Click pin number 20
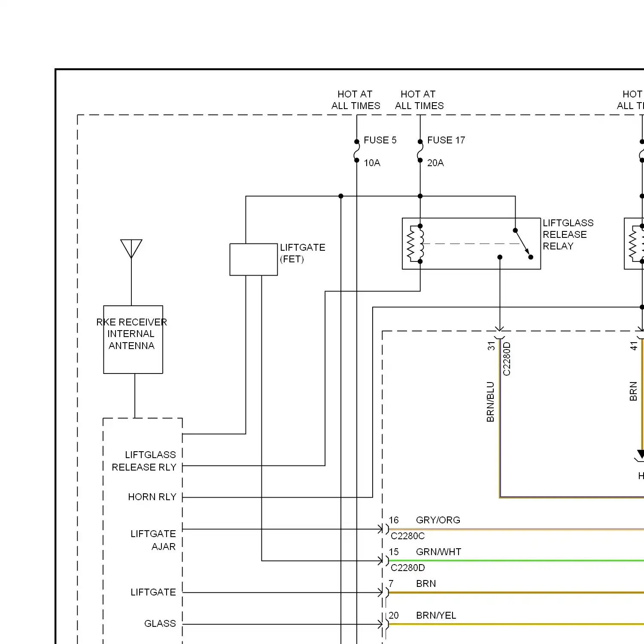Viewport: 644px width, 644px height. click(x=394, y=615)
